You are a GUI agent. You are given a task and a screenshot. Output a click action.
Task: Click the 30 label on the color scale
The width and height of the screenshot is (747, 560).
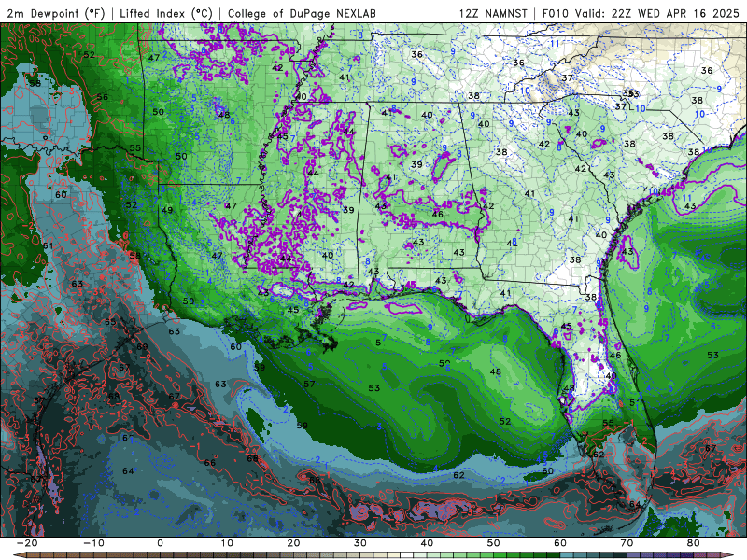(x=360, y=543)
